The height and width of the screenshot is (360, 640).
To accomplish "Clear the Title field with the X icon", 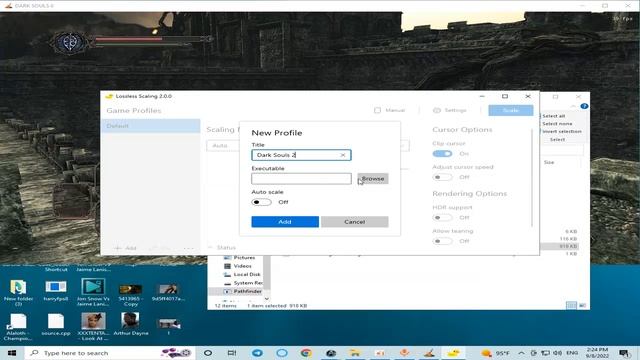I will 343,155.
